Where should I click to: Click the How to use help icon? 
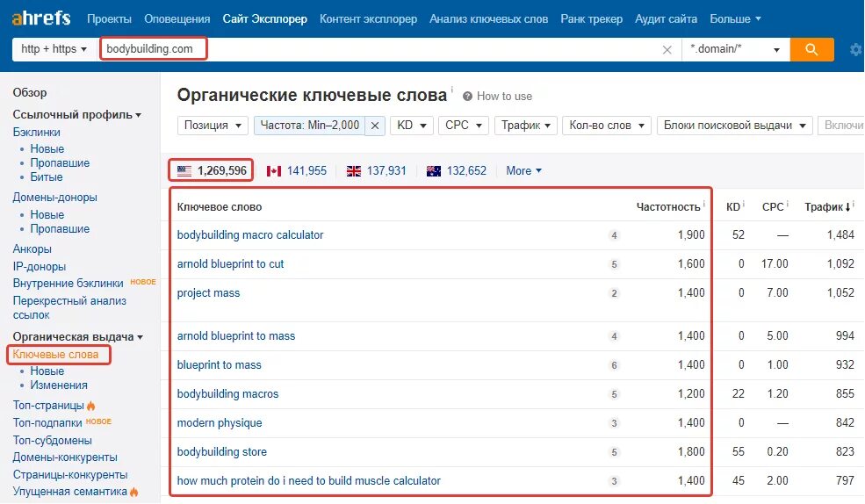click(467, 97)
